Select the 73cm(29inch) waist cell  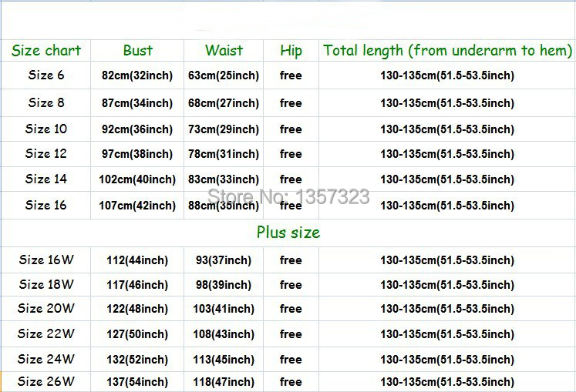tap(223, 129)
